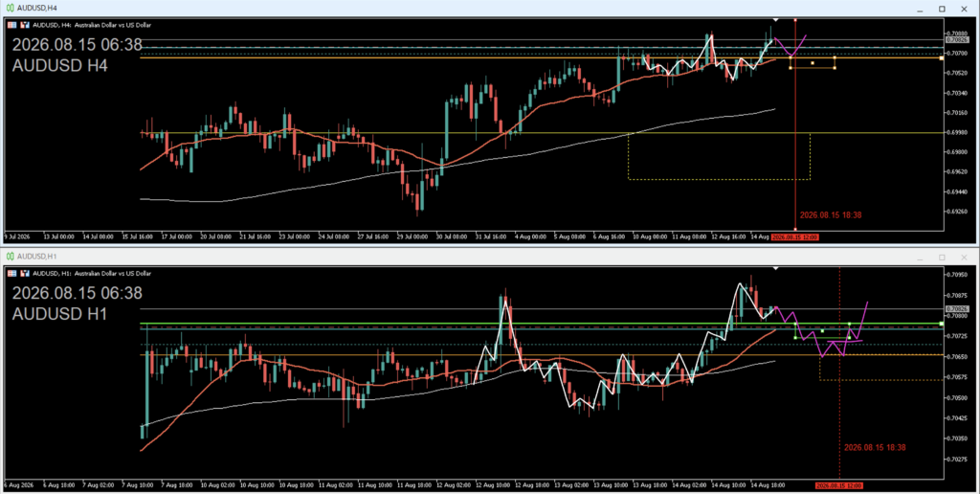Click the AUDUSD,H4 window candlestick icon

[x=10, y=8]
